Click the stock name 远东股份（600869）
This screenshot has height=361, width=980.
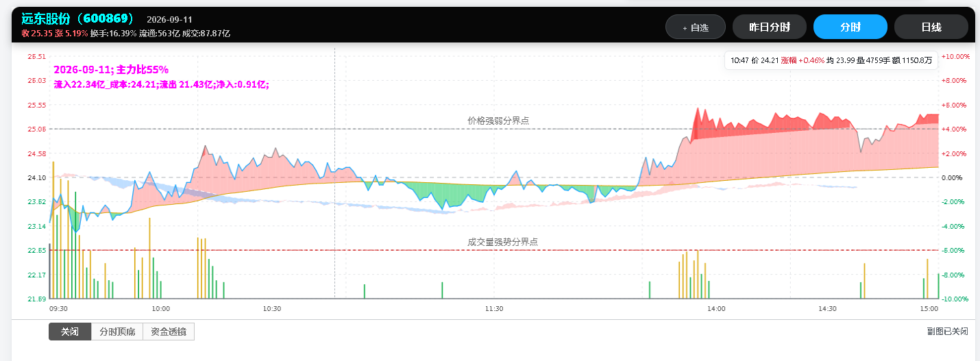77,19
